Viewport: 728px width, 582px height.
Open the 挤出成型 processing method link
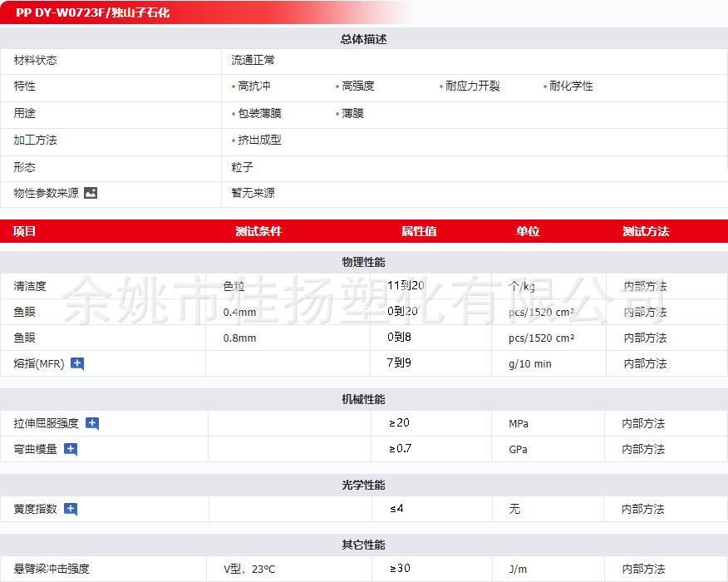point(259,141)
